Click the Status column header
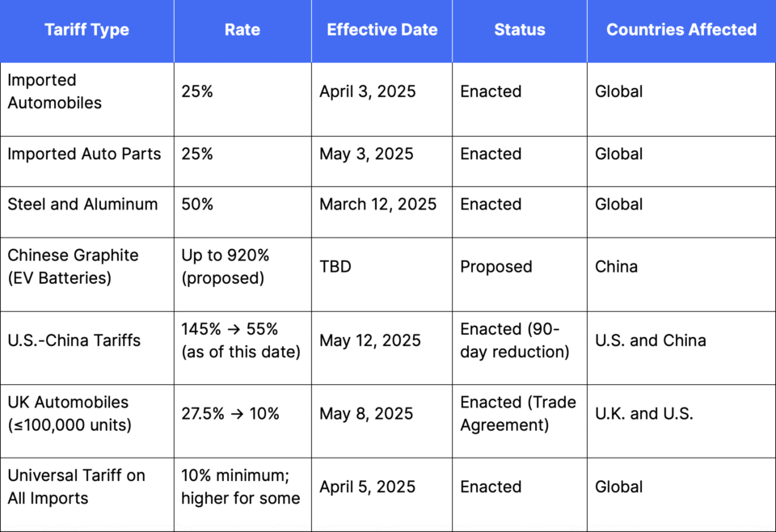776x532 pixels. (x=520, y=30)
